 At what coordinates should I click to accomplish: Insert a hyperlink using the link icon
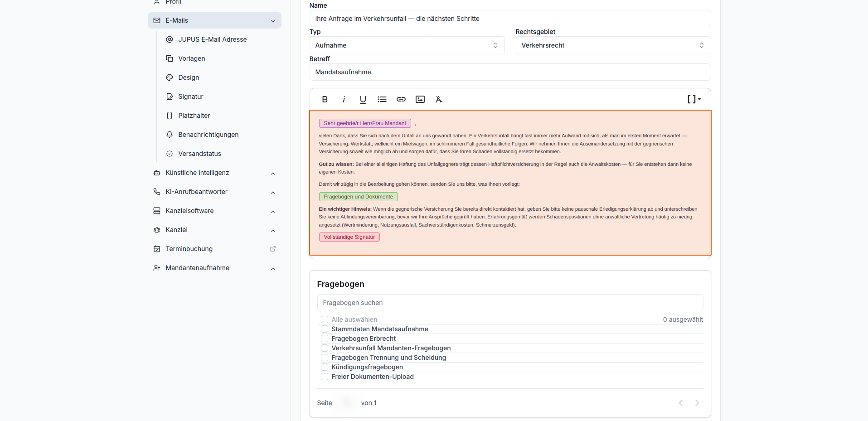click(401, 99)
